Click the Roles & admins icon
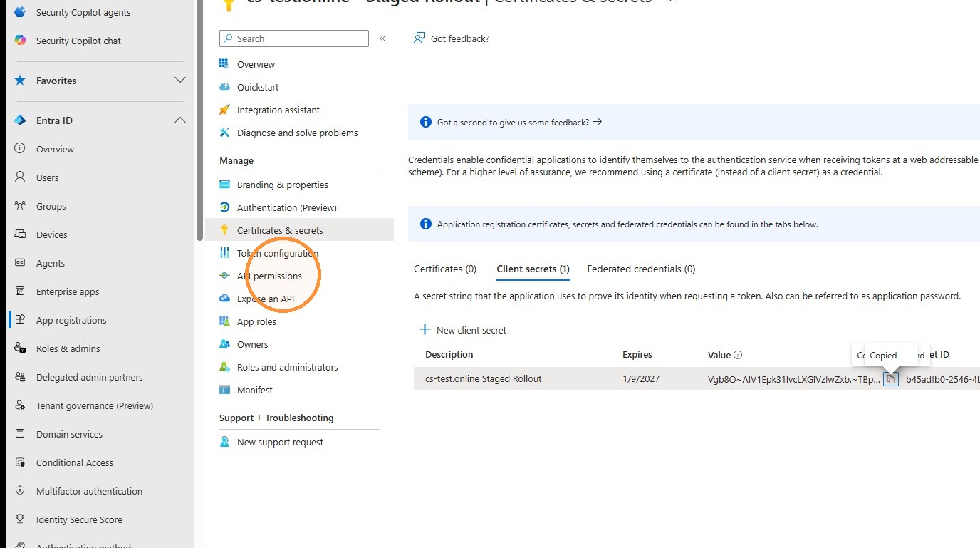 point(20,348)
